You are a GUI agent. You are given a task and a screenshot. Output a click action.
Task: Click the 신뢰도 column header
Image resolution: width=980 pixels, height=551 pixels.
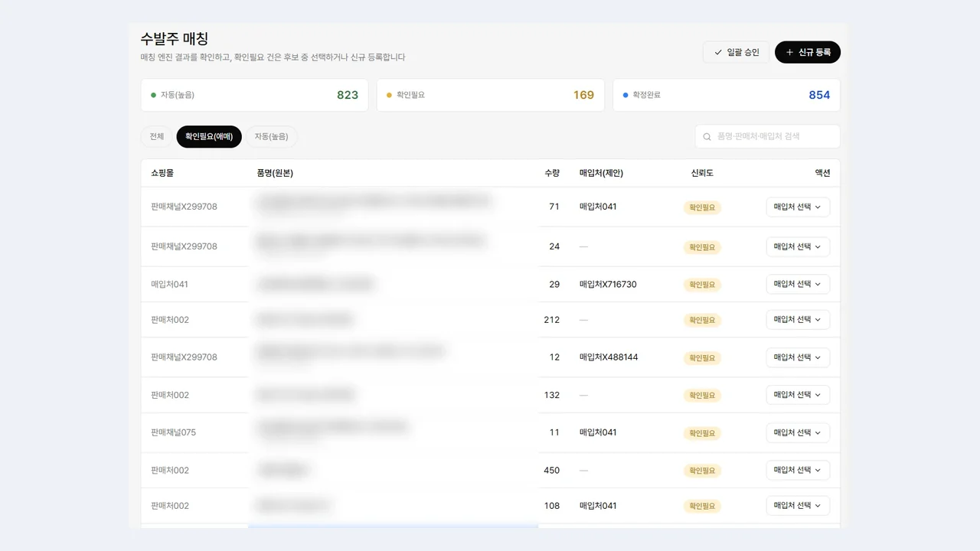pyautogui.click(x=702, y=173)
